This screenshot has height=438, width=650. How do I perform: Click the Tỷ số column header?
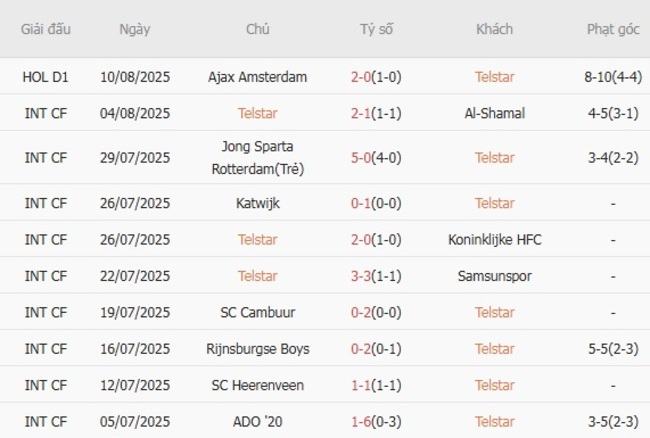377,29
